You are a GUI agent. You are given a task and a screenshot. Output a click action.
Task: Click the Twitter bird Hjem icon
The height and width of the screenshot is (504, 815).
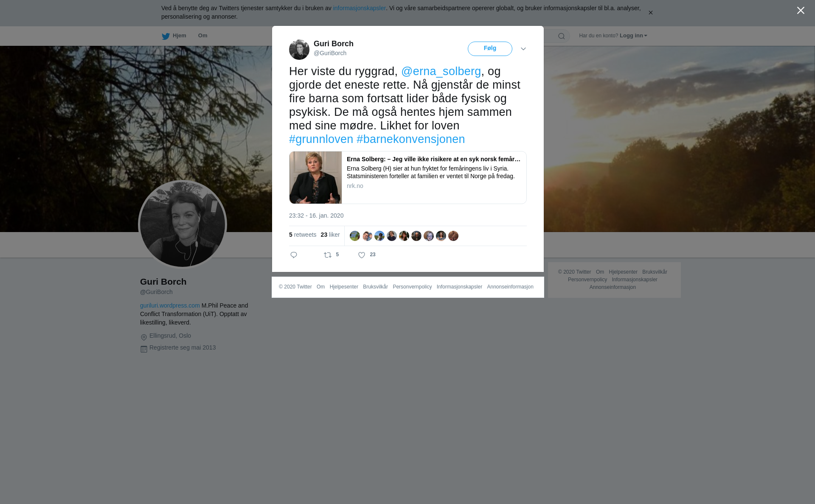[166, 36]
